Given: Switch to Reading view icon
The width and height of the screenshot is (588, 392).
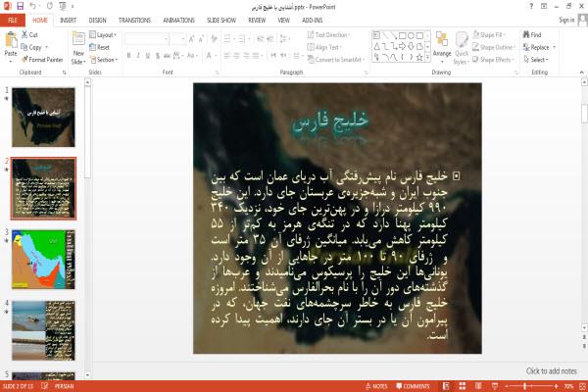Looking at the screenshot, I should pyautogui.click(x=478, y=386).
